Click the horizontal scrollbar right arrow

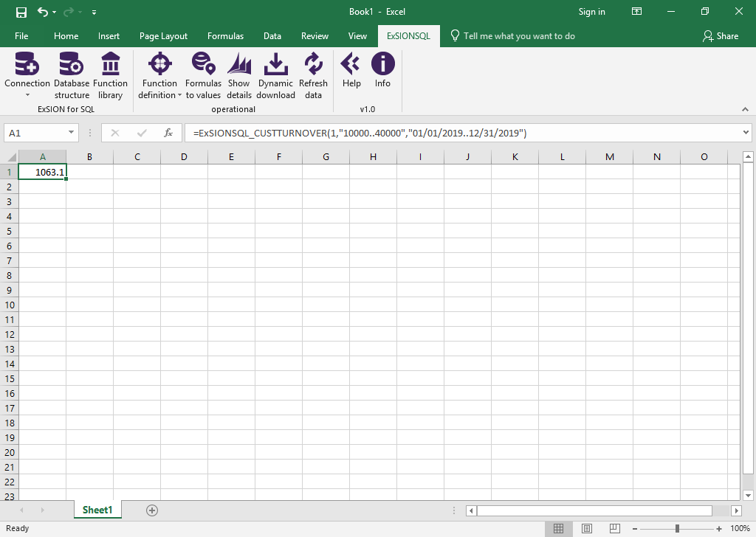tap(736, 510)
